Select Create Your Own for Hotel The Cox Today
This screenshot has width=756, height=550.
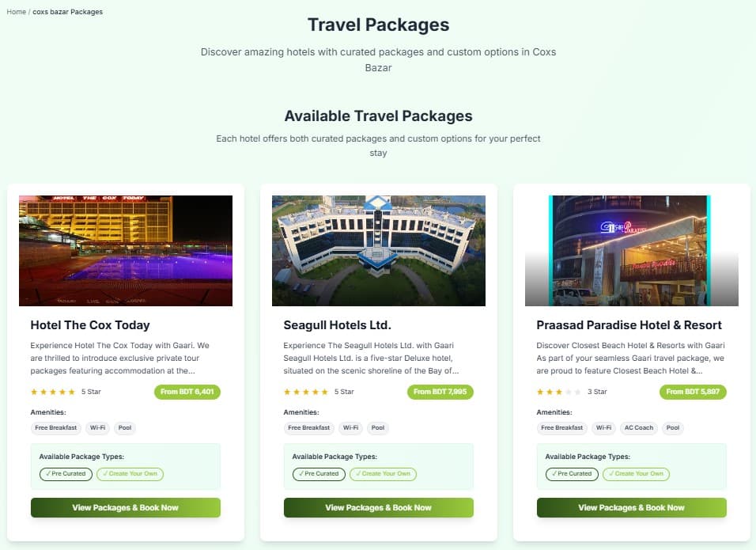130,474
